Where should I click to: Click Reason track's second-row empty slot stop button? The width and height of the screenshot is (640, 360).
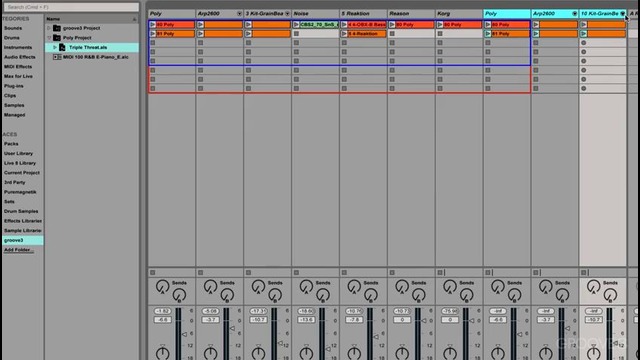coord(392,34)
